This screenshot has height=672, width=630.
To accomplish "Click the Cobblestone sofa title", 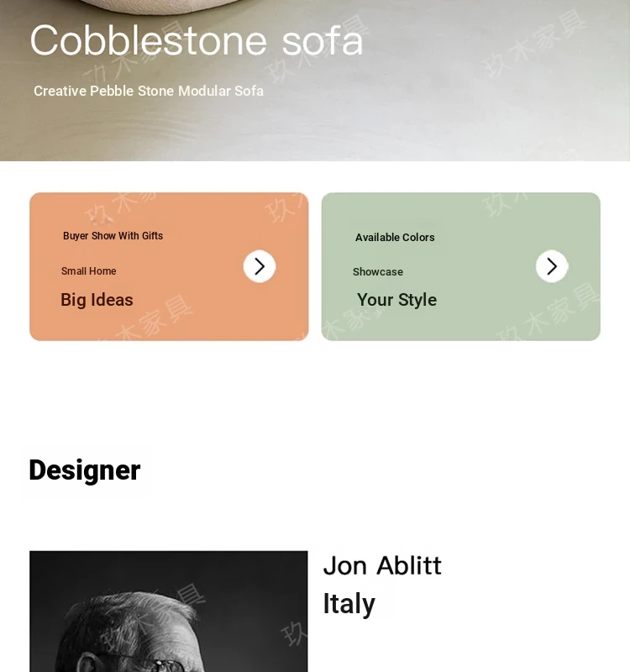I will [x=197, y=40].
